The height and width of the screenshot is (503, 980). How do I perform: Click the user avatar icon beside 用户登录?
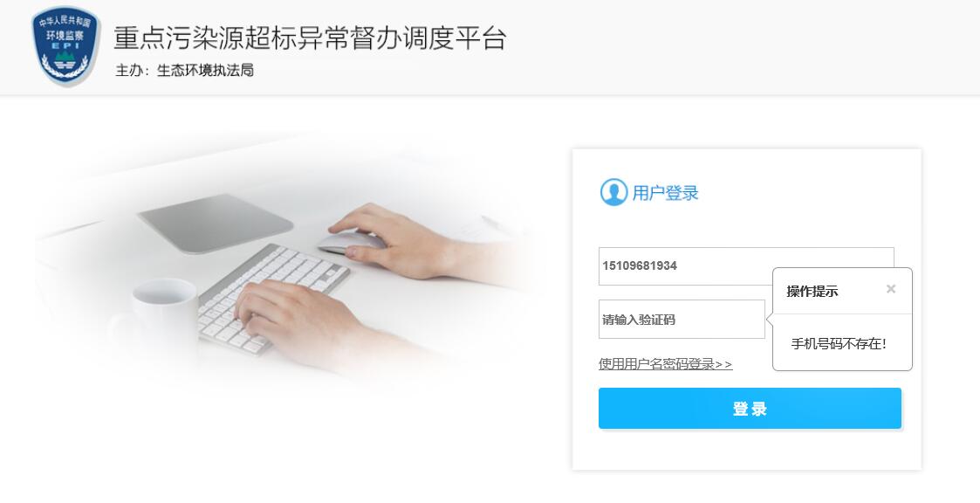613,192
